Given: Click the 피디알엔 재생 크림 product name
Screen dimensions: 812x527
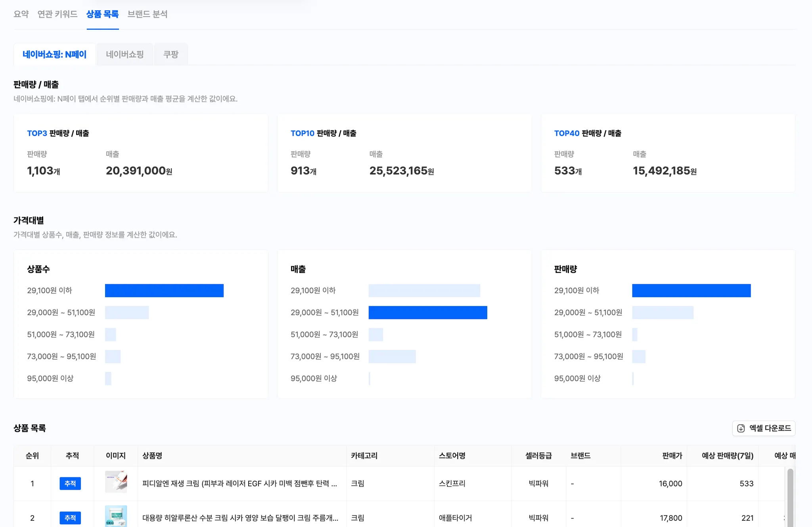Looking at the screenshot, I should [x=239, y=483].
